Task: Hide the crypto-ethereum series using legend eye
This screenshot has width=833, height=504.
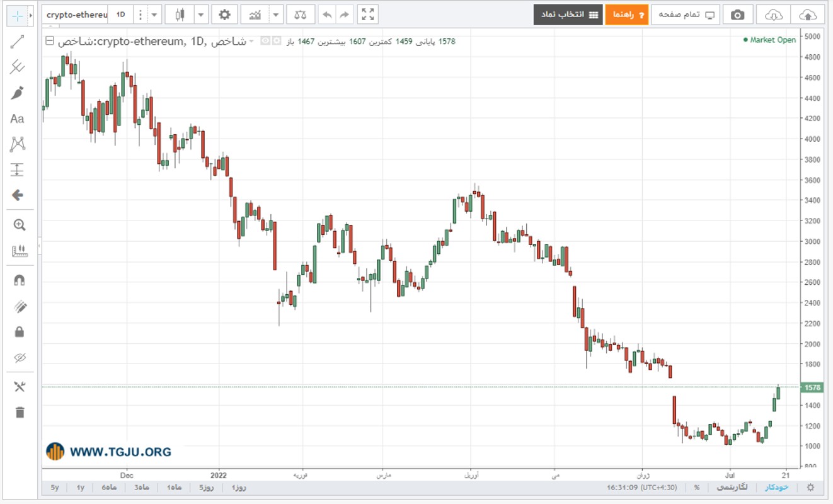Action: 265,42
